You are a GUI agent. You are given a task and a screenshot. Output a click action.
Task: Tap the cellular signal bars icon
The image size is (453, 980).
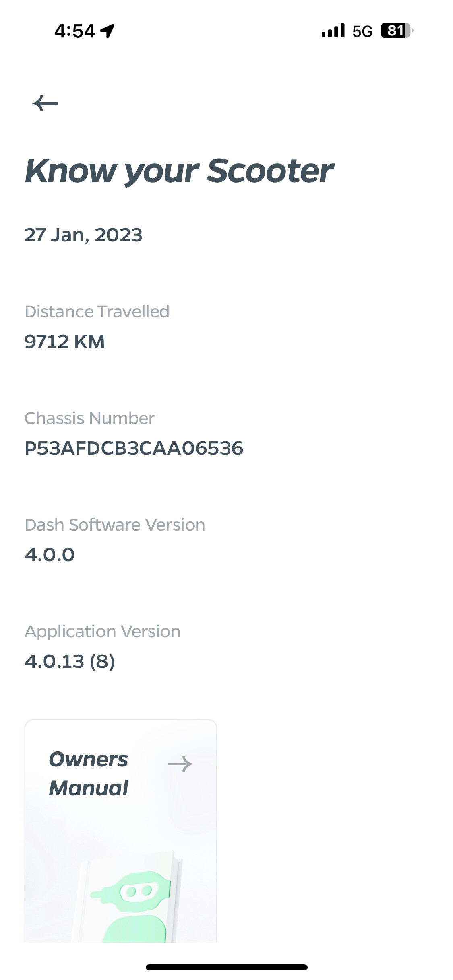pos(333,31)
